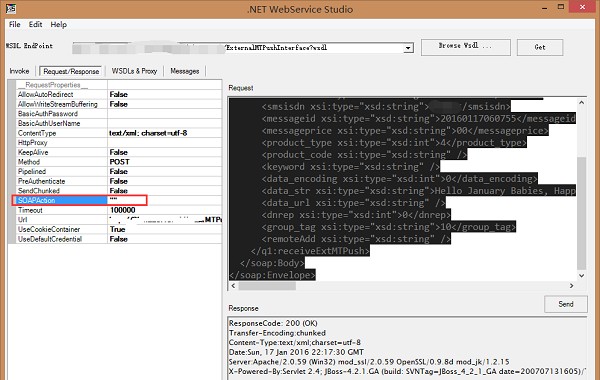Click the Send button
Image resolution: width=600 pixels, height=380 pixels.
[566, 304]
